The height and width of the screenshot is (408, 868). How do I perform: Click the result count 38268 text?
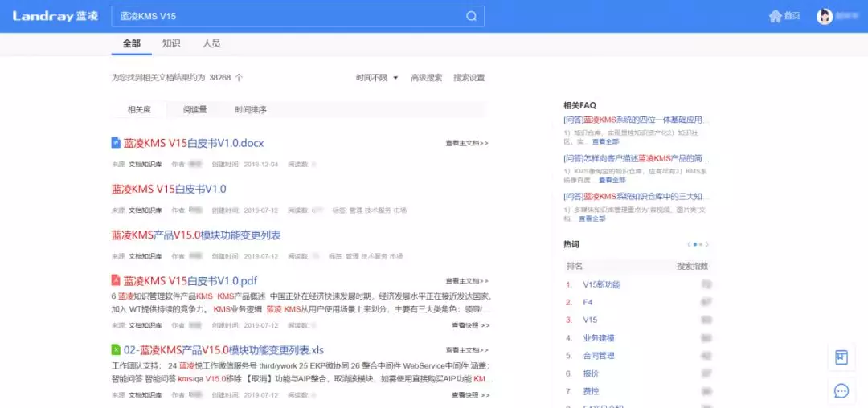pos(219,78)
